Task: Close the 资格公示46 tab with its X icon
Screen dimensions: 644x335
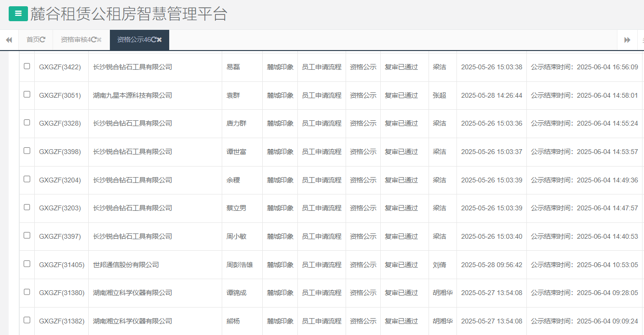Action: coord(160,40)
